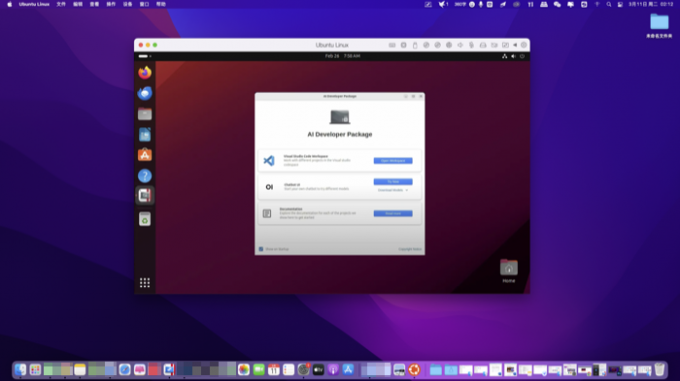Open Safari from the macOS dock
This screenshot has height=381, width=680.
pos(124,370)
